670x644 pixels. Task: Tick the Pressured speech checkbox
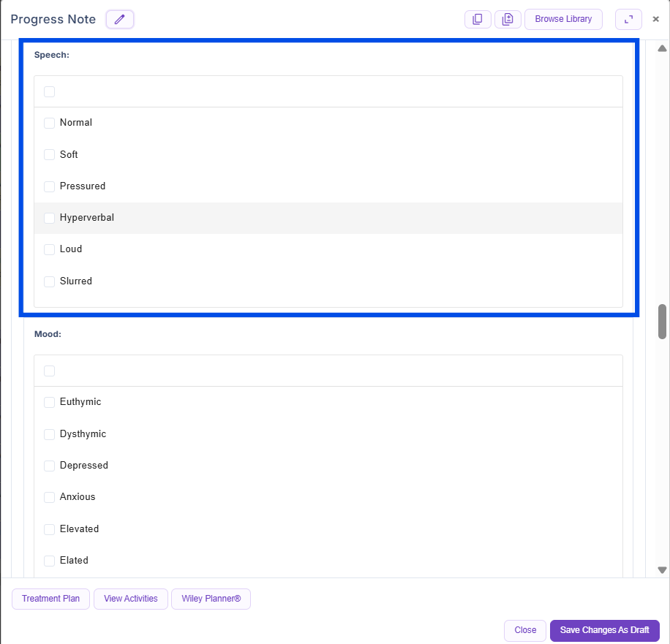pyautogui.click(x=50, y=186)
